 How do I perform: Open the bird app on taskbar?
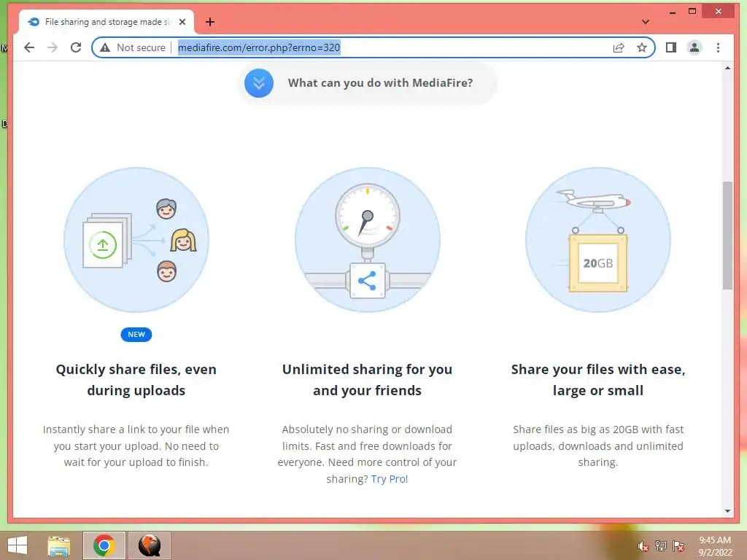(149, 545)
